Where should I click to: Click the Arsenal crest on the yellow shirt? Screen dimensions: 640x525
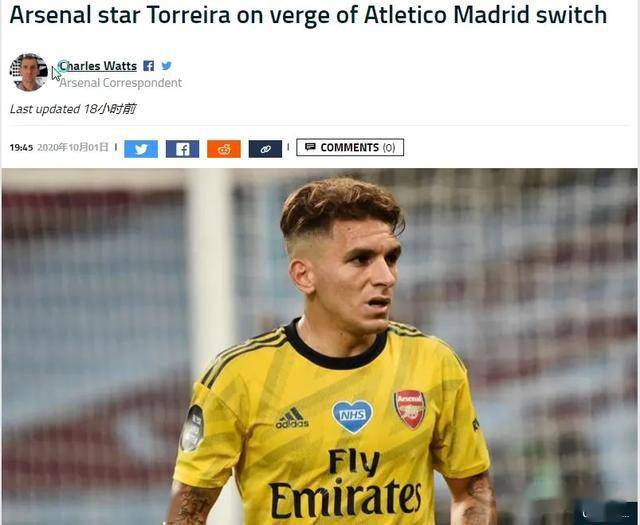(x=410, y=409)
